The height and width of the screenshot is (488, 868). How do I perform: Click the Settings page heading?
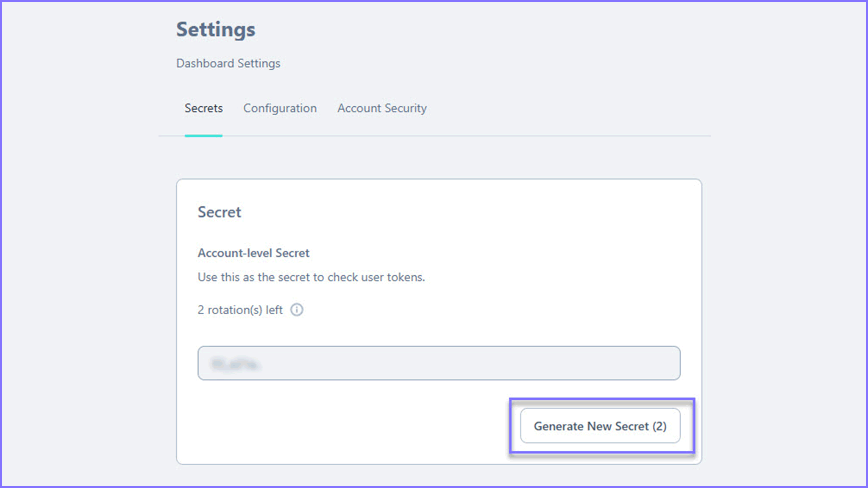pyautogui.click(x=216, y=30)
